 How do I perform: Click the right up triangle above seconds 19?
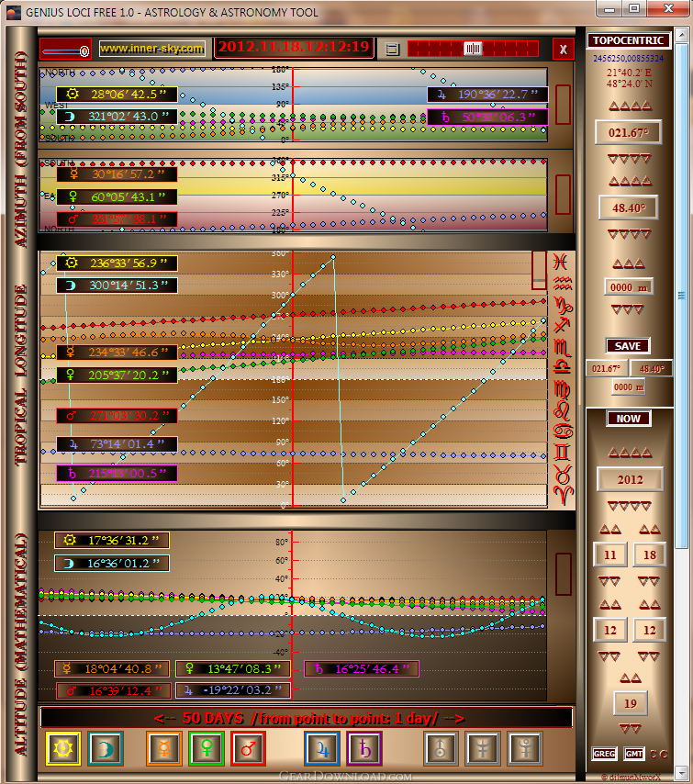pyautogui.click(x=635, y=678)
